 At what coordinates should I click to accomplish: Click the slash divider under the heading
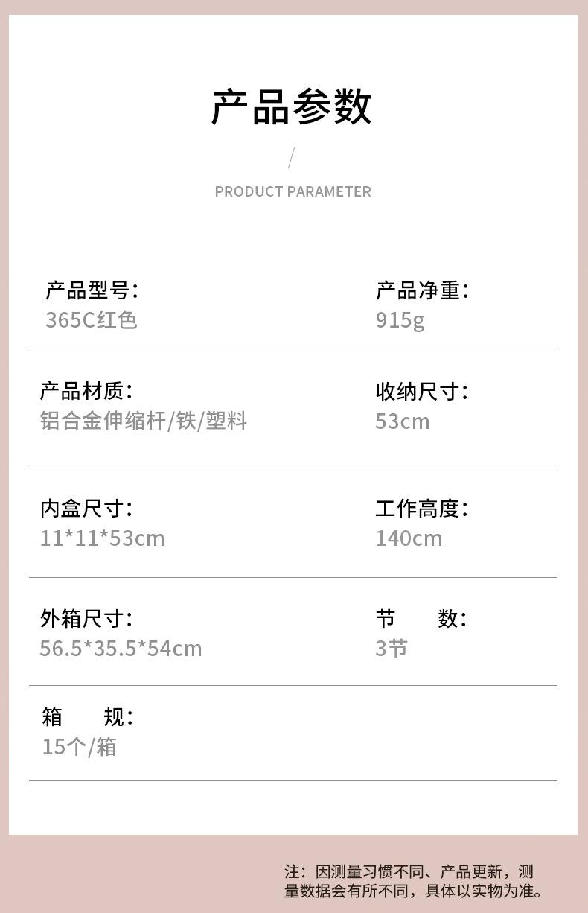(291, 158)
